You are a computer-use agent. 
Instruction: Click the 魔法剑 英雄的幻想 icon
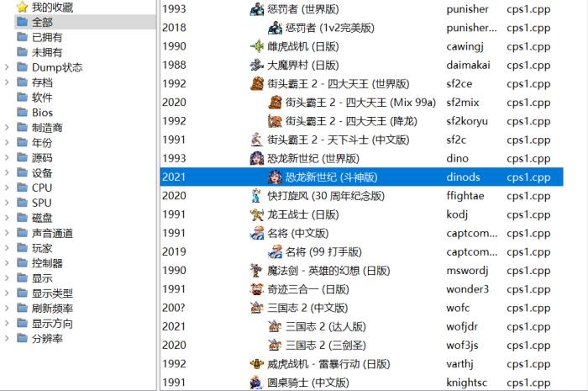click(257, 271)
